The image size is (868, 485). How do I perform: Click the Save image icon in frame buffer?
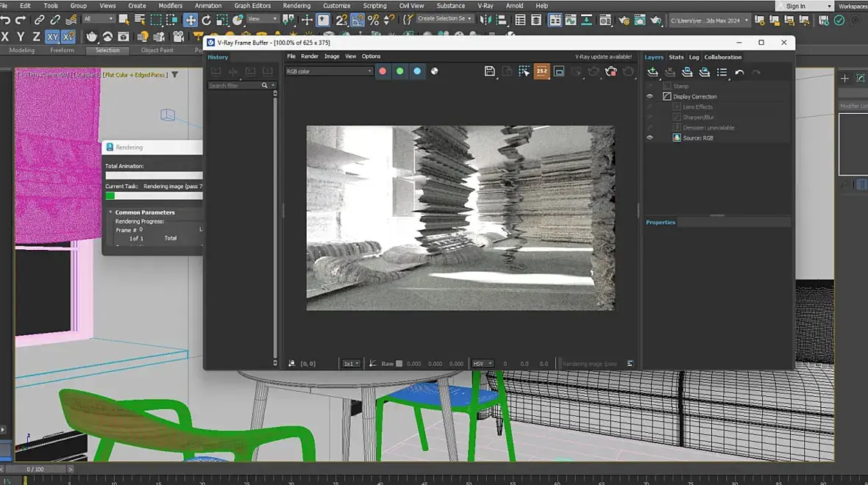[x=489, y=71]
